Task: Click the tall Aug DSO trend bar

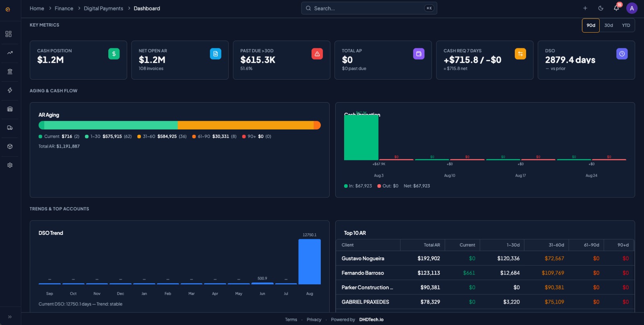Action: [310, 261]
